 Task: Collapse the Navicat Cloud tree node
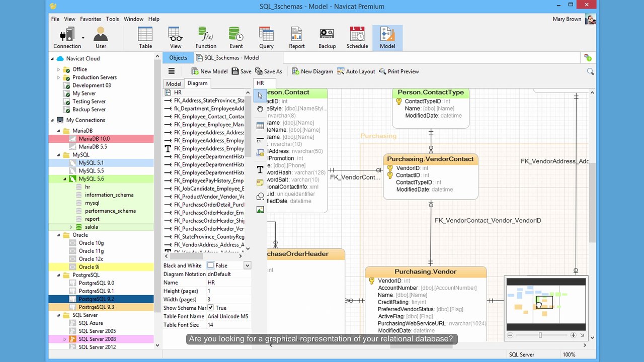point(52,59)
